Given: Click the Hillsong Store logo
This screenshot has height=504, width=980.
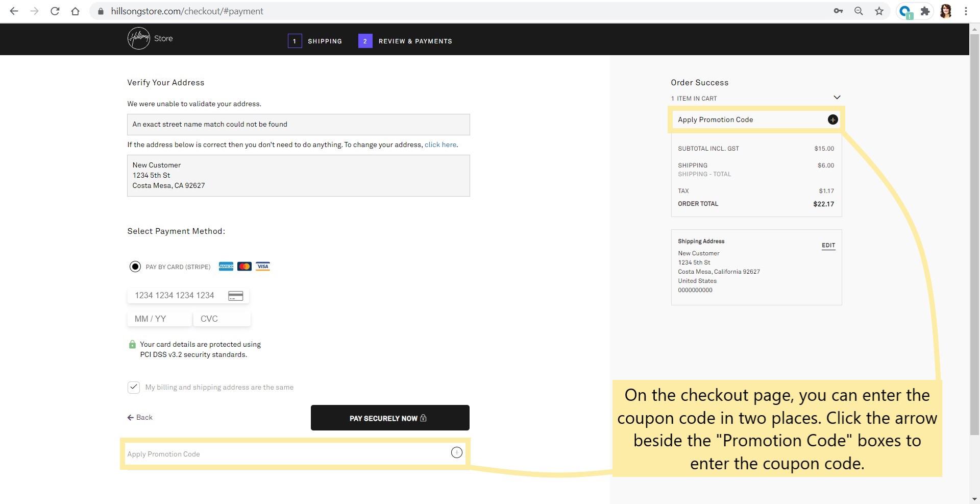Looking at the screenshot, I should pos(150,38).
